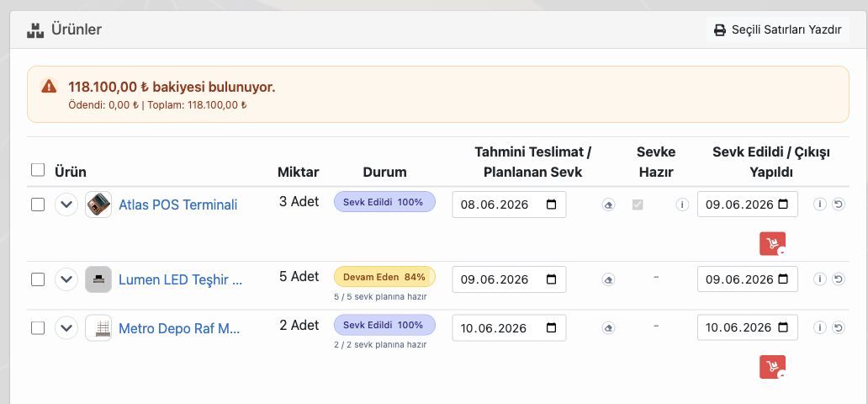
Task: Clear planned date with eraser icon, Lumen LED row
Action: 608,280
